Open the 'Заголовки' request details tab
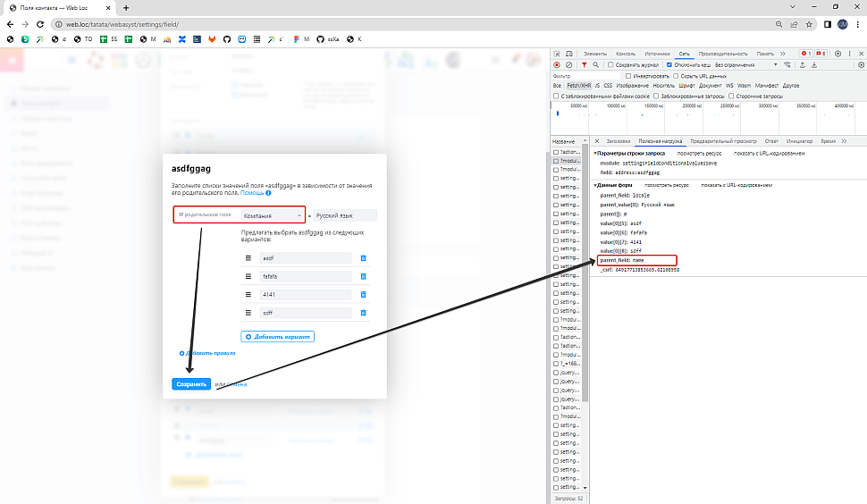This screenshot has width=867, height=504. pyautogui.click(x=618, y=141)
